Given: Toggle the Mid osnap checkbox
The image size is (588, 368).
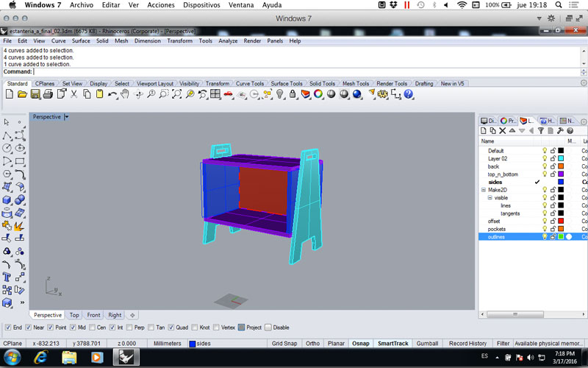Looking at the screenshot, I should [x=73, y=328].
